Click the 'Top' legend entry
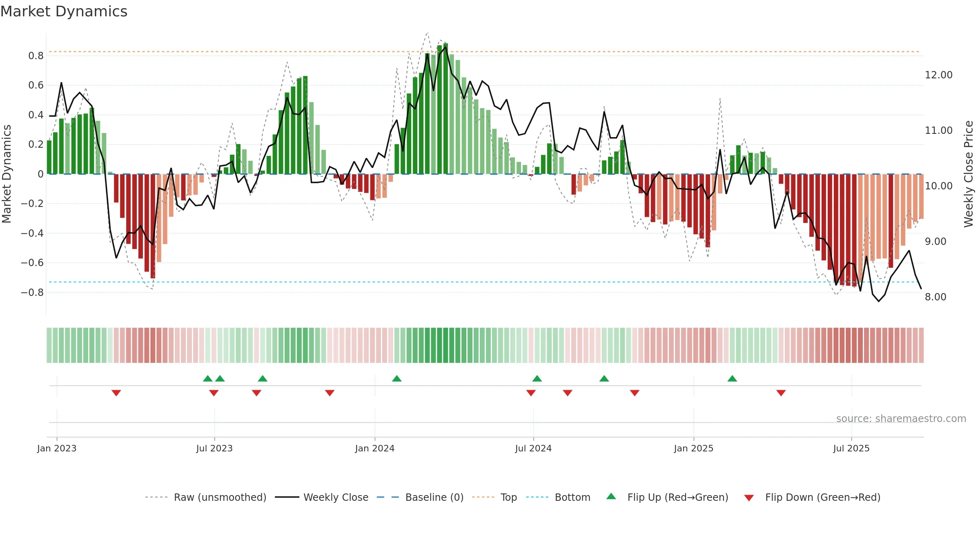Image resolution: width=980 pixels, height=551 pixels. (x=494, y=497)
